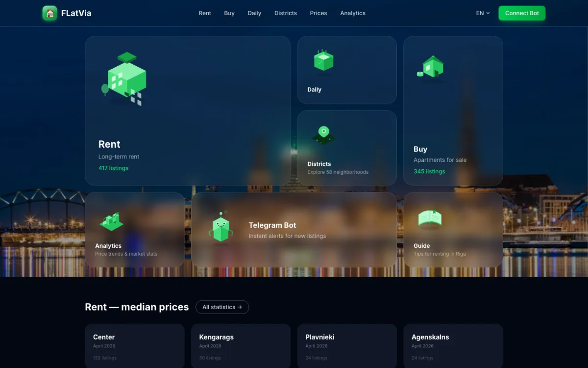Screen dimensions: 588x368
Task: Navigate to Analytics in top menu
Action: click(x=353, y=13)
